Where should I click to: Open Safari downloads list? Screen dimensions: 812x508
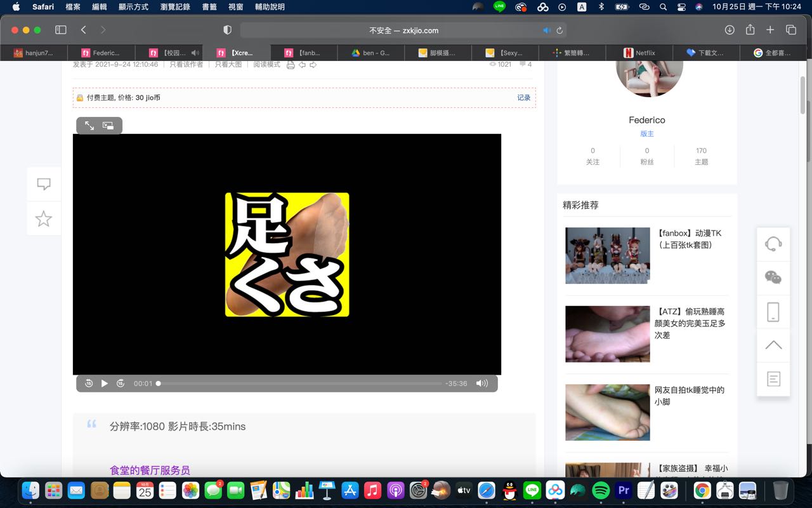point(730,30)
